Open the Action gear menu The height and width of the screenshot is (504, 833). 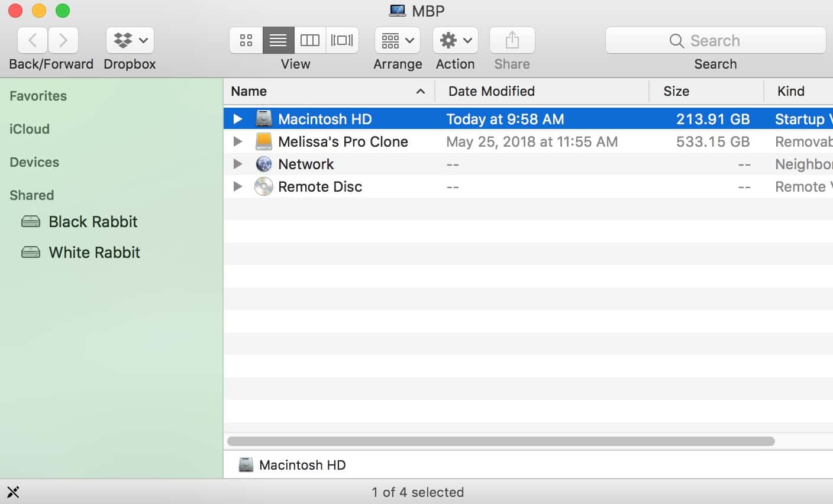tap(456, 40)
